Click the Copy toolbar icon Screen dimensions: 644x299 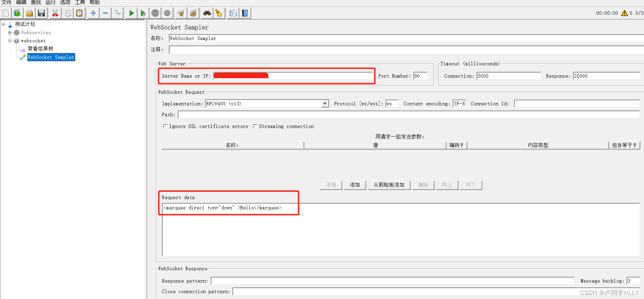67,13
